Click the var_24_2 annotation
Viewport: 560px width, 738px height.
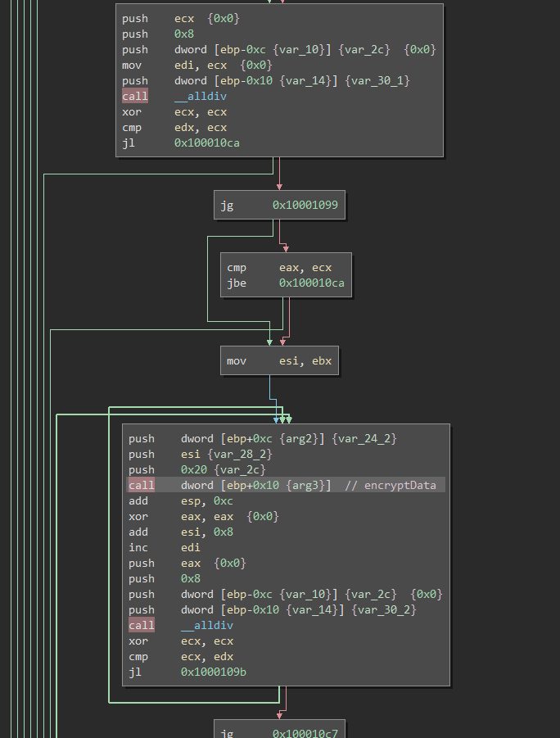pos(364,438)
